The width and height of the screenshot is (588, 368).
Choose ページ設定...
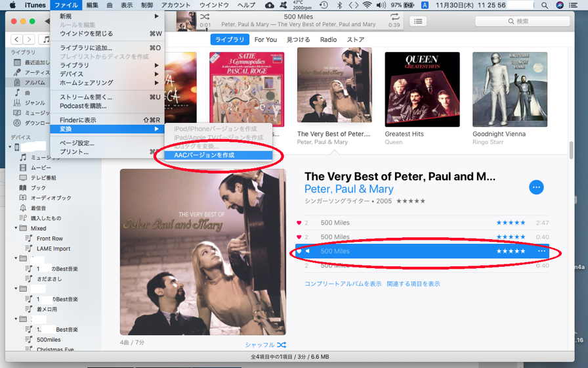[x=107, y=143]
